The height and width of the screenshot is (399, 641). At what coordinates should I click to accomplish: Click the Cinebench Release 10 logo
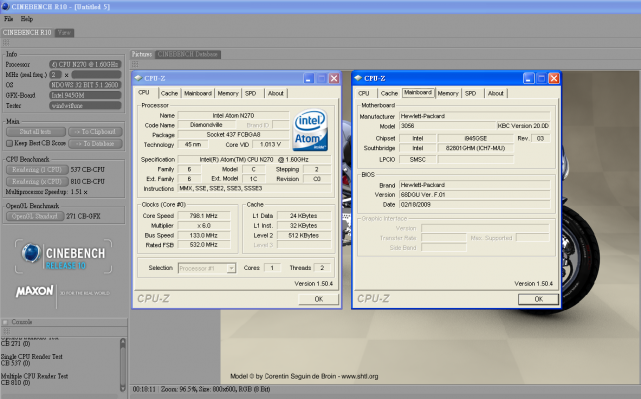coord(63,257)
